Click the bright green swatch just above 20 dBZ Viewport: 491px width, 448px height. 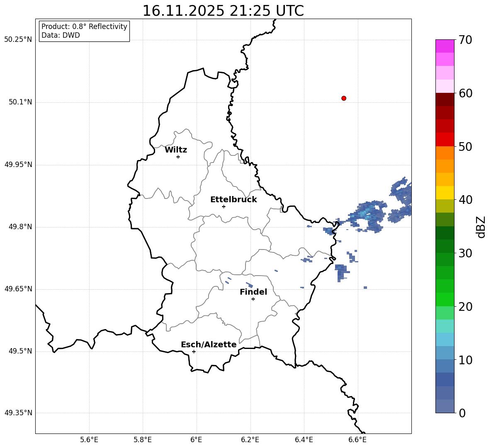[x=445, y=299]
